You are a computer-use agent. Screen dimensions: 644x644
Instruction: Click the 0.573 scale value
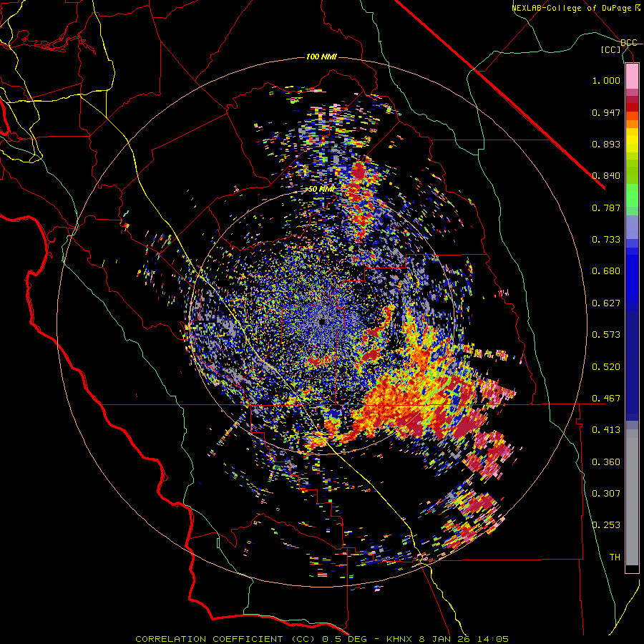pyautogui.click(x=606, y=335)
